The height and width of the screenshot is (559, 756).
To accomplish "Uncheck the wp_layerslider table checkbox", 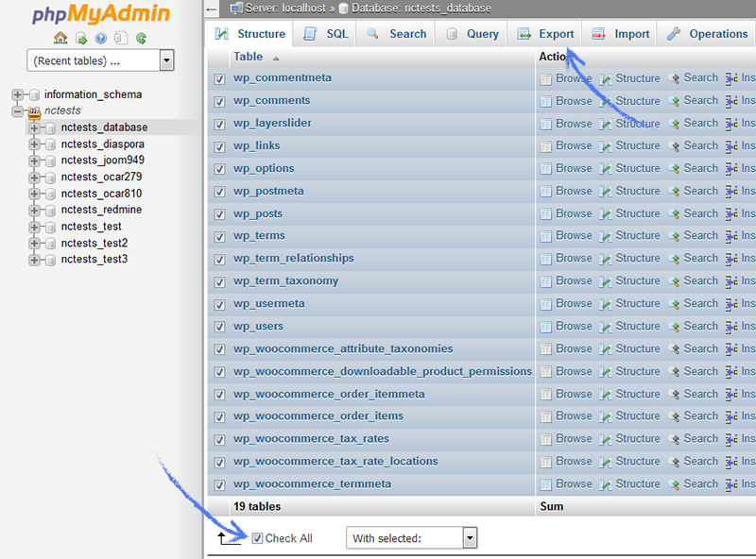I will click(219, 125).
